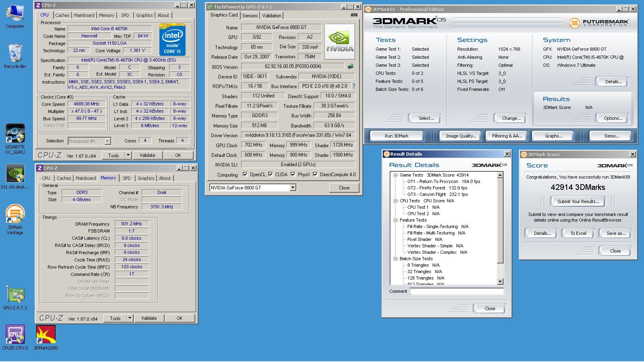Open SPD tab in the Memory CPU-Z window
The height and width of the screenshot is (362, 644).
(127, 178)
